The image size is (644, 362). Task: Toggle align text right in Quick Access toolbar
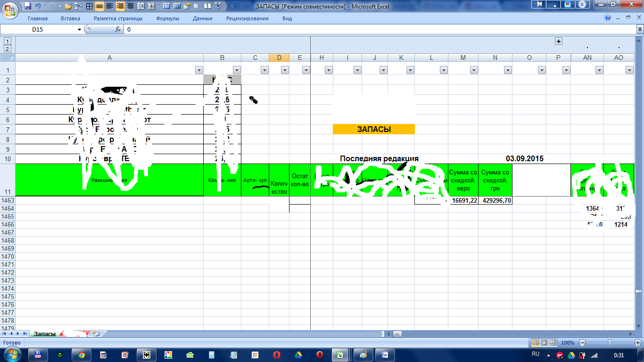pyautogui.click(x=120, y=6)
